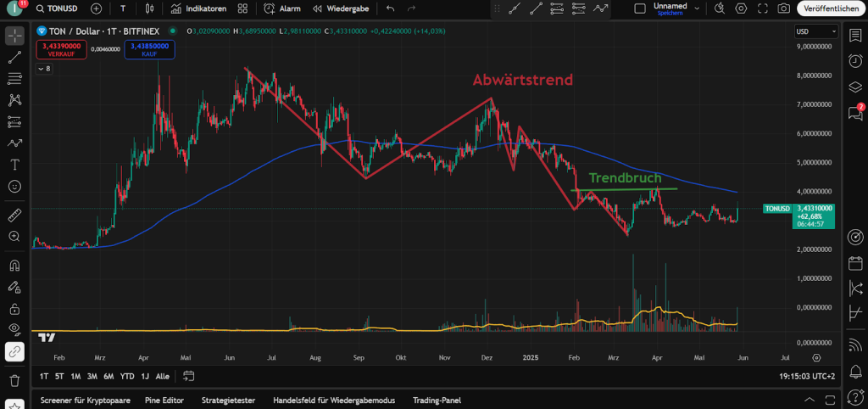Add symbol with the plus icon
Image resolution: width=868 pixels, height=409 pixels.
(97, 8)
